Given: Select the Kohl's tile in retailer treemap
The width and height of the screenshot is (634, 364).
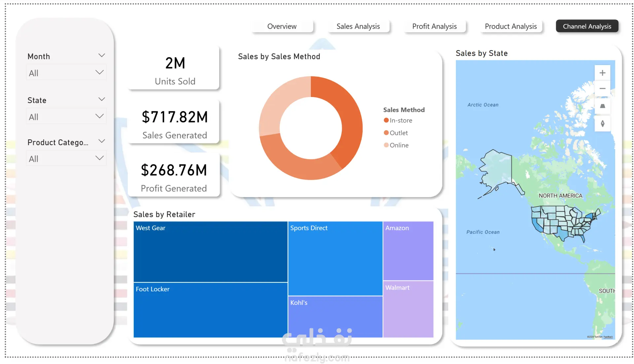Looking at the screenshot, I should [x=335, y=316].
